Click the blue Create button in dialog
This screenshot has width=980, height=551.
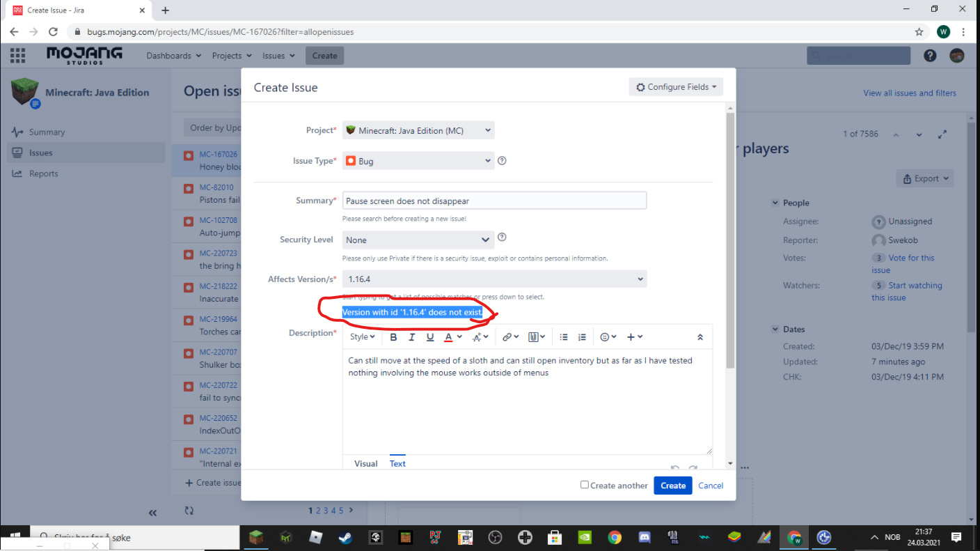[673, 486]
